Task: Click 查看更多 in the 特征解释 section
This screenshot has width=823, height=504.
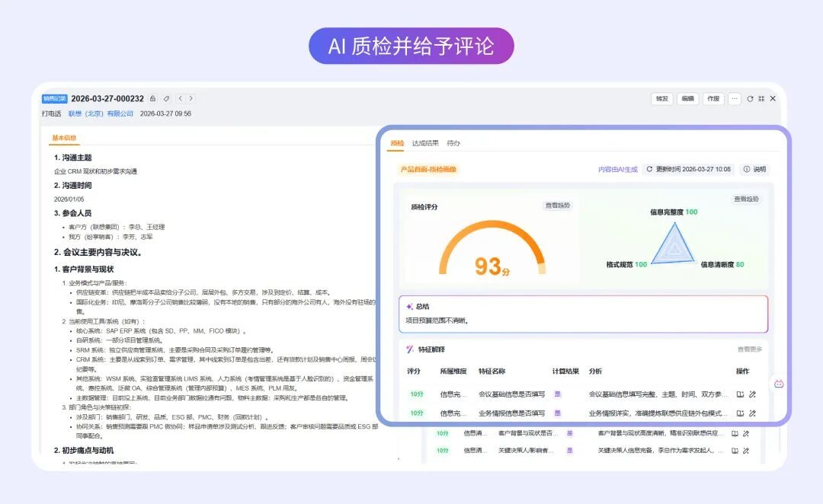Action: [750, 349]
